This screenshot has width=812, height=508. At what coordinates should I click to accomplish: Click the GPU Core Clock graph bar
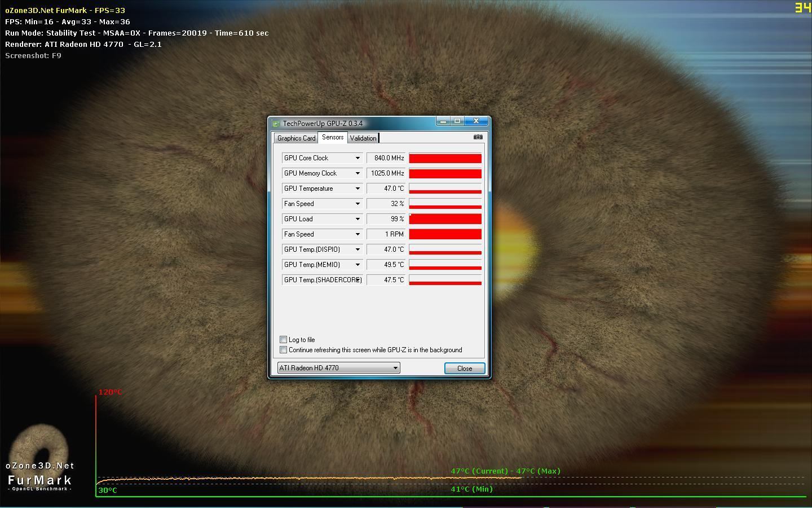[445, 158]
